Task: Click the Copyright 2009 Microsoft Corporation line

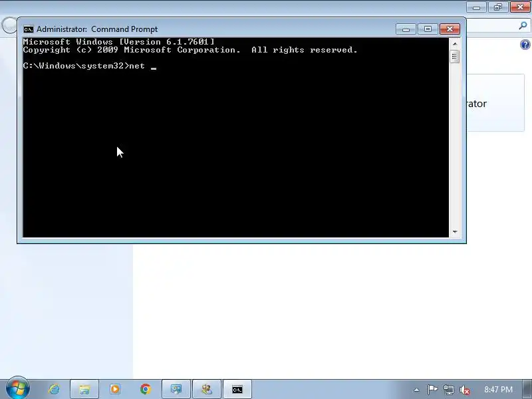Action: 190,50
